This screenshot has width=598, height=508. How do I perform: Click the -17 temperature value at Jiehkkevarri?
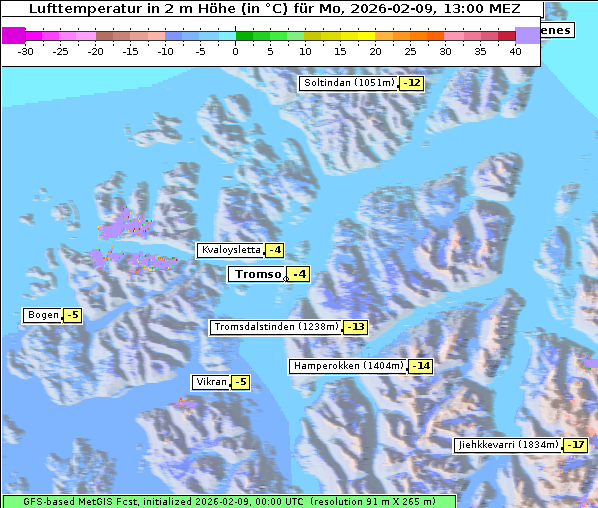pyautogui.click(x=576, y=445)
